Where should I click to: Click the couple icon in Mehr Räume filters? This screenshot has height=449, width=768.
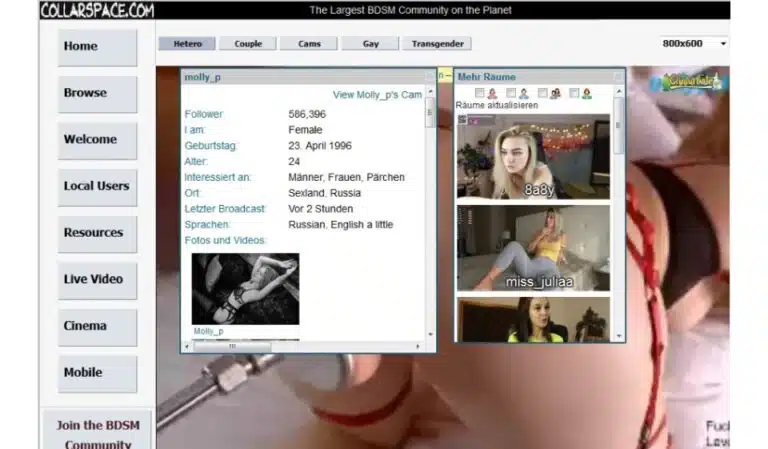555,94
